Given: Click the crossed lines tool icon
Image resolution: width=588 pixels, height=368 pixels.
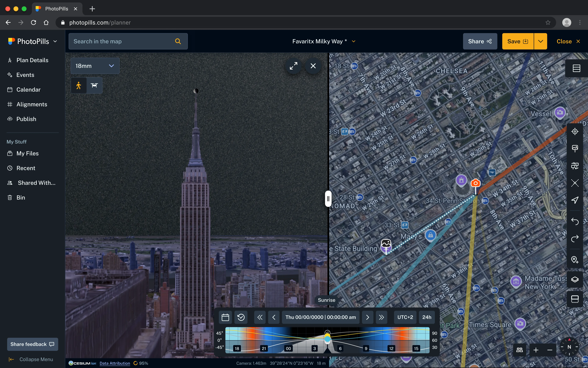Looking at the screenshot, I should click(x=575, y=183).
